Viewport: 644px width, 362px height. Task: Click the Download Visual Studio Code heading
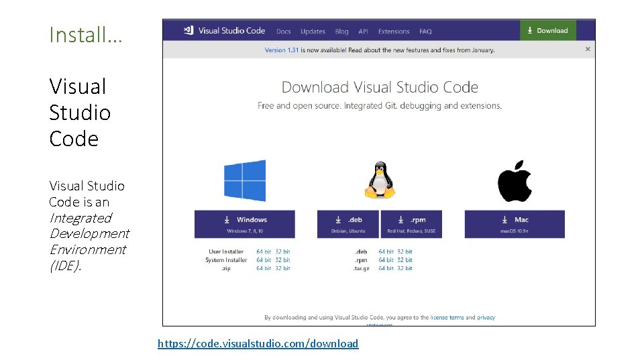tap(380, 87)
